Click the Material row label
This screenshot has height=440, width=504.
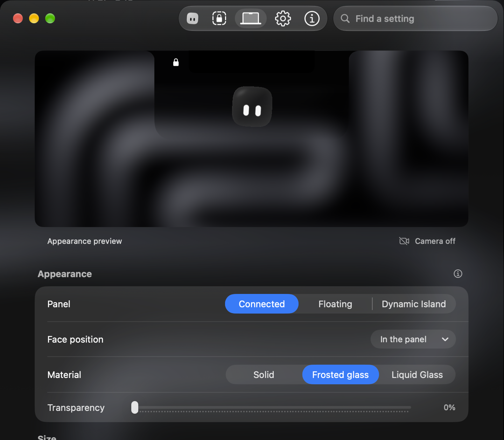[64, 375]
